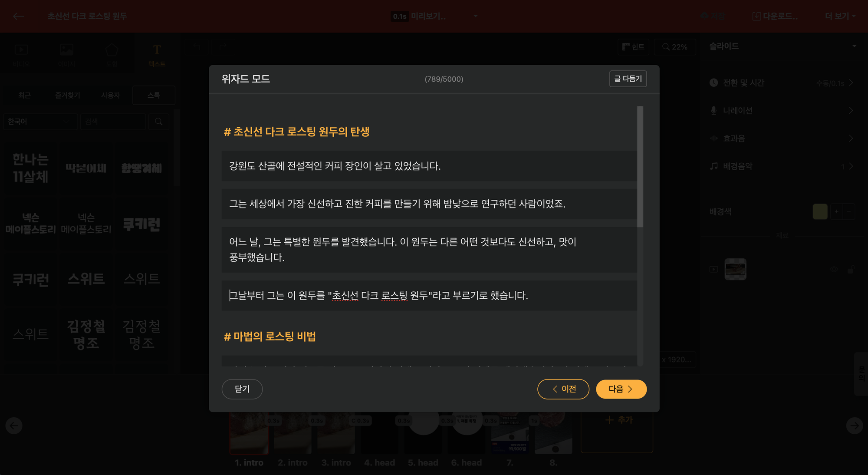Click the 배경색 color swatch
Image resolution: width=868 pixels, height=475 pixels.
click(820, 211)
